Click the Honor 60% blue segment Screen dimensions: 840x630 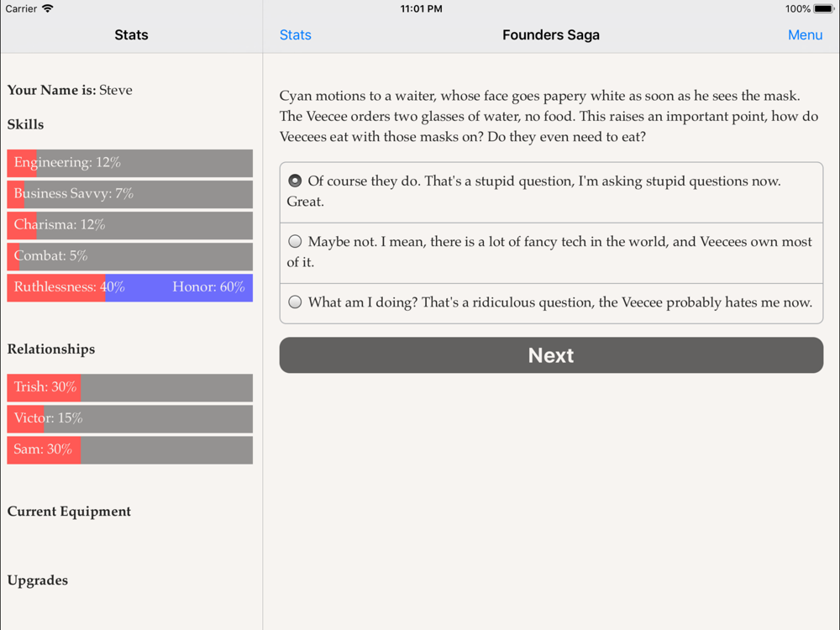click(179, 287)
